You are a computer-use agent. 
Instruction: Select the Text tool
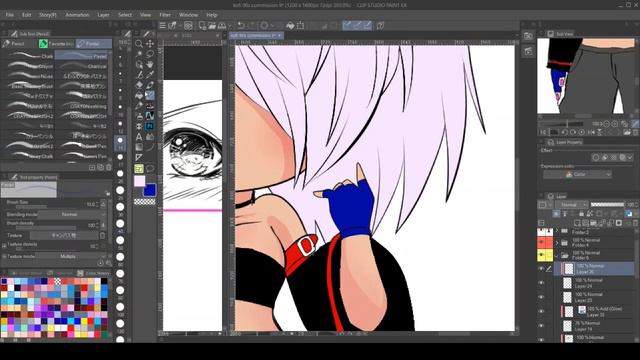(139, 137)
